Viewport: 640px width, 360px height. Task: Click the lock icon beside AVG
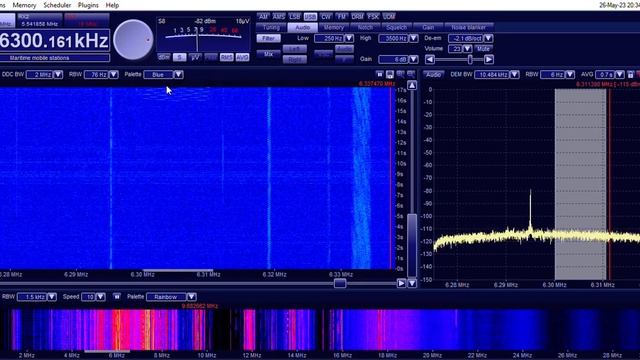[x=631, y=75]
